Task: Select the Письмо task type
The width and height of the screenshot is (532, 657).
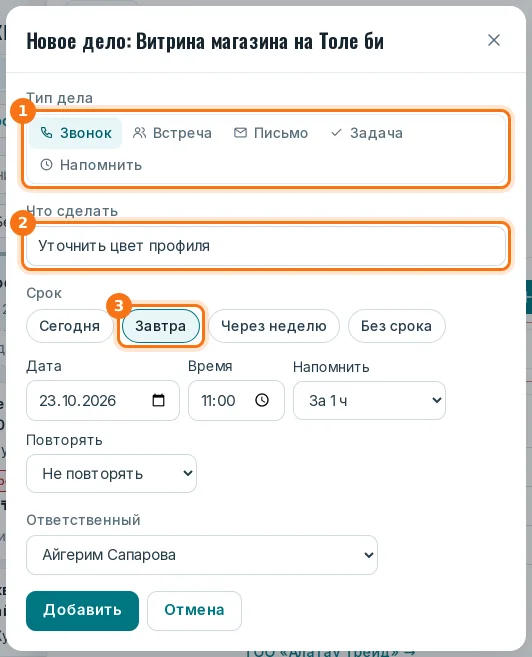Action: pos(271,133)
